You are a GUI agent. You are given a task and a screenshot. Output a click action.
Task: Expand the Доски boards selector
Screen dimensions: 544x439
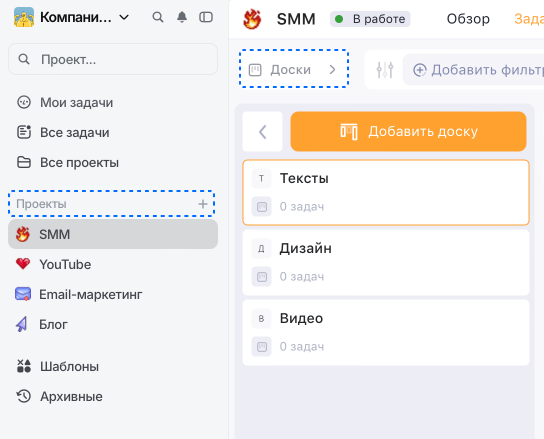[294, 69]
